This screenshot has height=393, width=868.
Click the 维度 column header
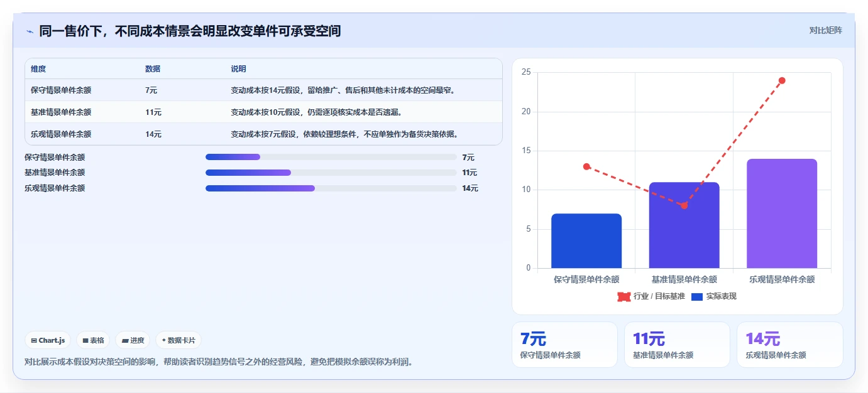(38, 69)
